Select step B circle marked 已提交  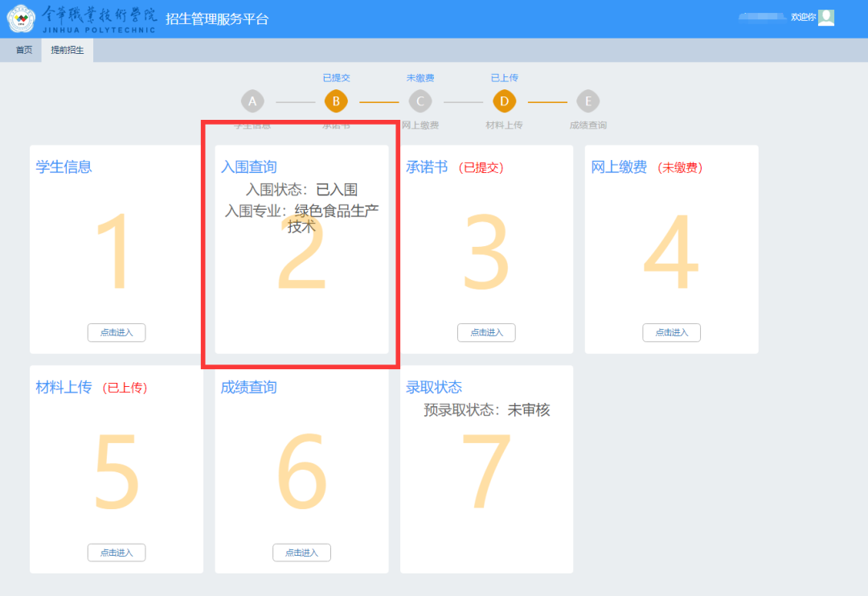pos(336,101)
